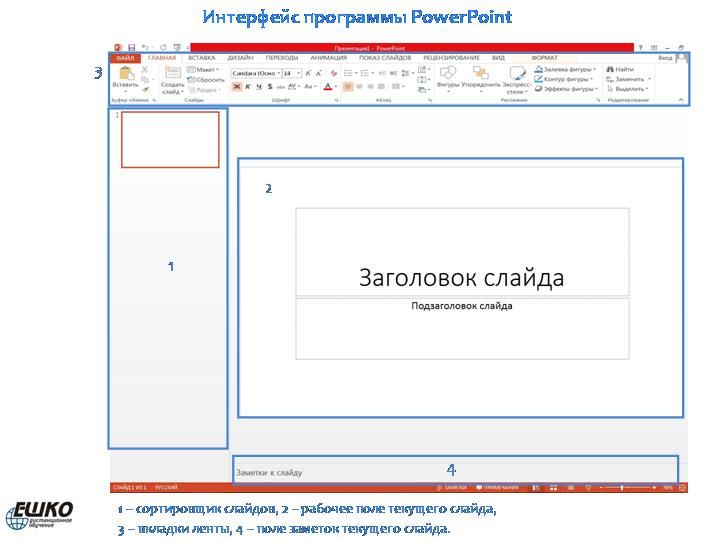
Task: Switch to the ДИЗАЙН tab
Action: (240, 58)
